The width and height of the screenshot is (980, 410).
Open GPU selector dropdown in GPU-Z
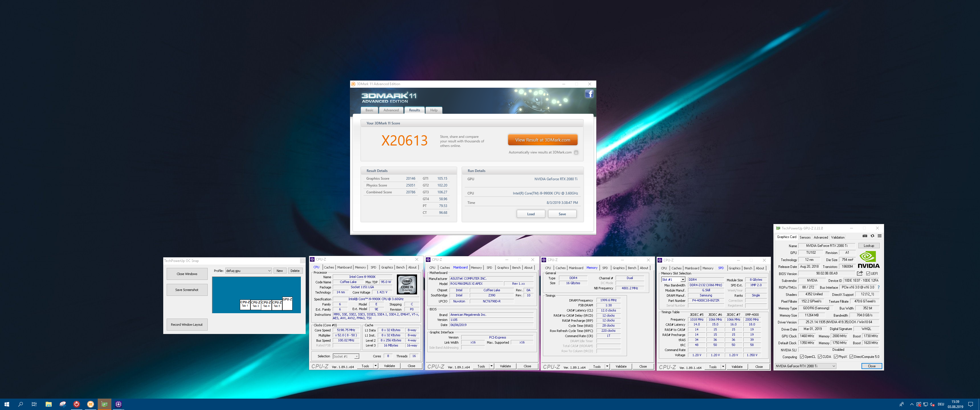tap(805, 366)
